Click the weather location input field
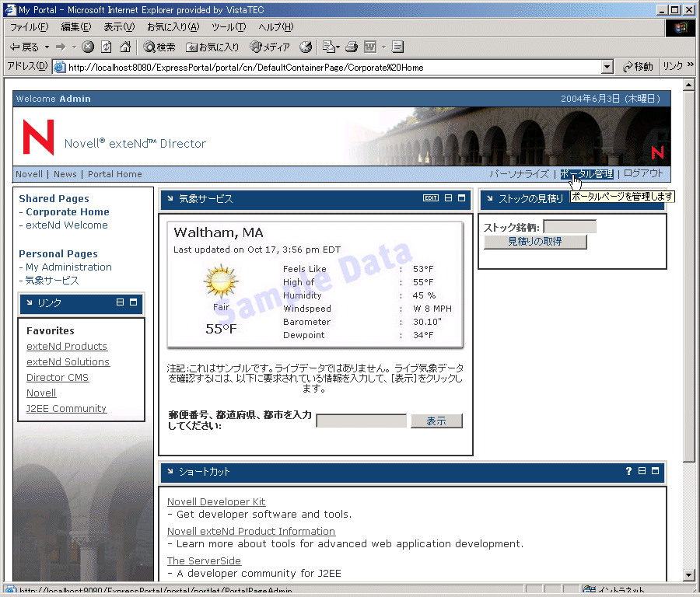Viewport: 700px width, 597px height. (361, 421)
